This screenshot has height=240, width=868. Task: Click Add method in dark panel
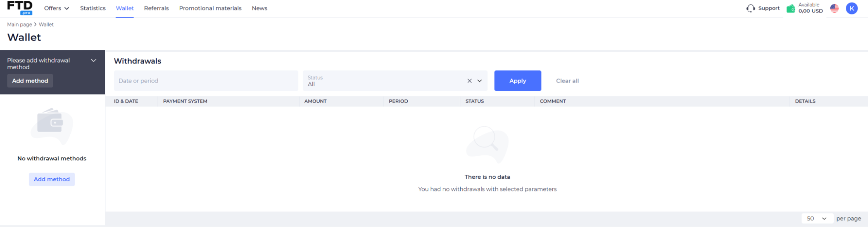[30, 81]
